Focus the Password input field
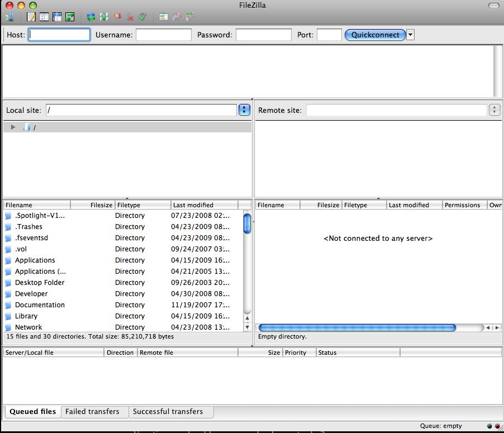 coord(264,35)
